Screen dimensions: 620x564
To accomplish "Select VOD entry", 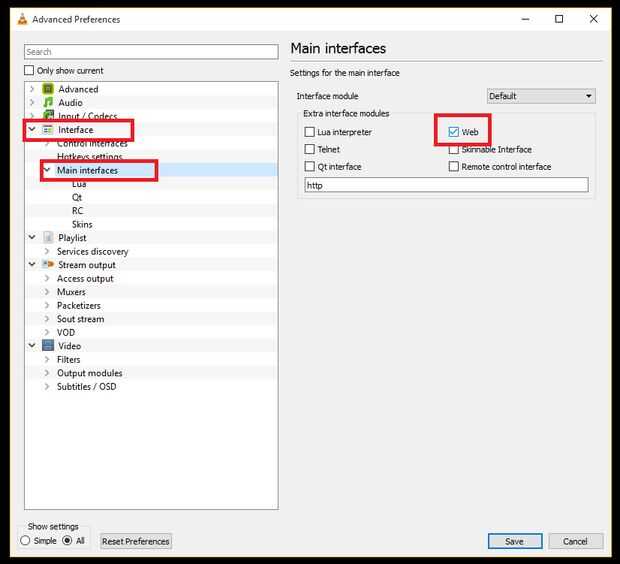I will pyautogui.click(x=66, y=332).
